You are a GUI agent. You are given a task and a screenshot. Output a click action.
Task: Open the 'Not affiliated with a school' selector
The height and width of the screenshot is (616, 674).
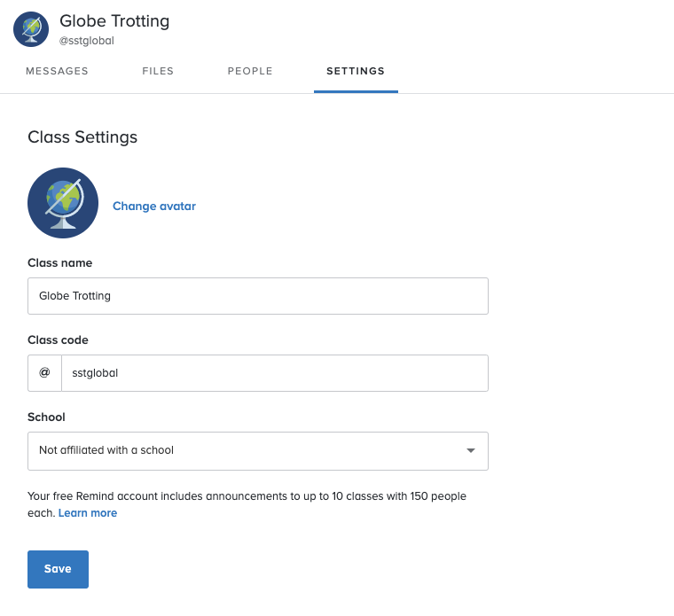258,451
